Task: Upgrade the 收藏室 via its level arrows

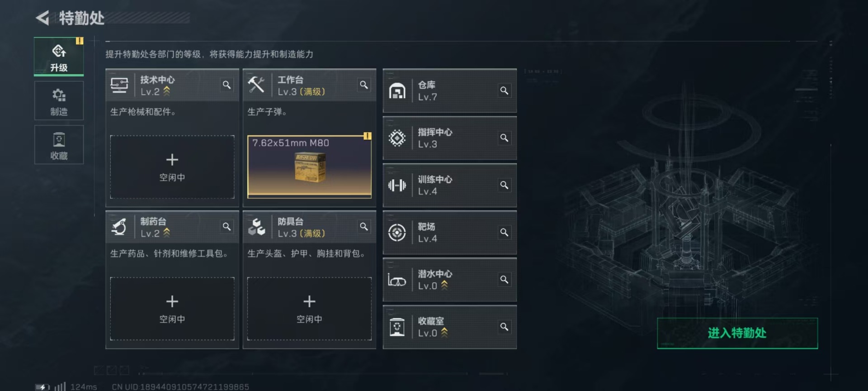Action: [x=444, y=333]
